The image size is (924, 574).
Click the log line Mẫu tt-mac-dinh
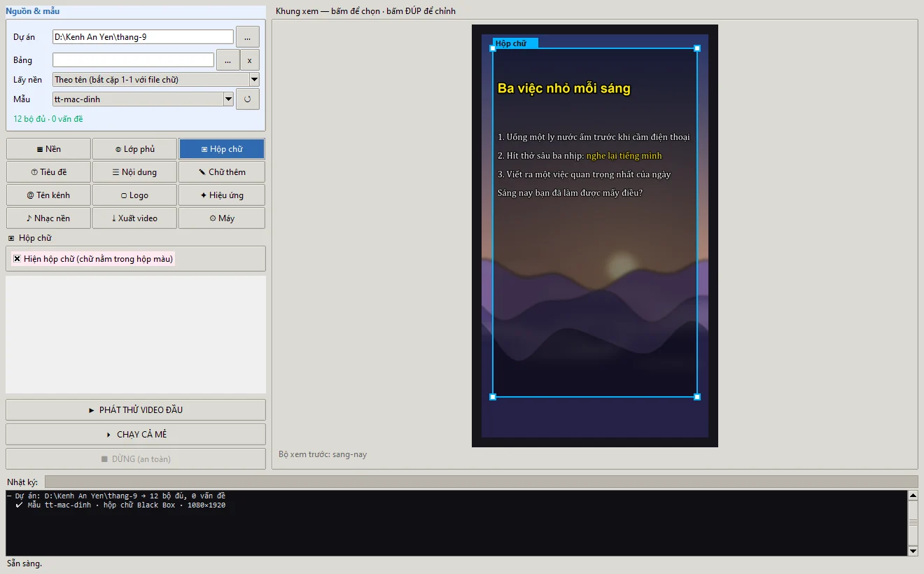[120, 505]
